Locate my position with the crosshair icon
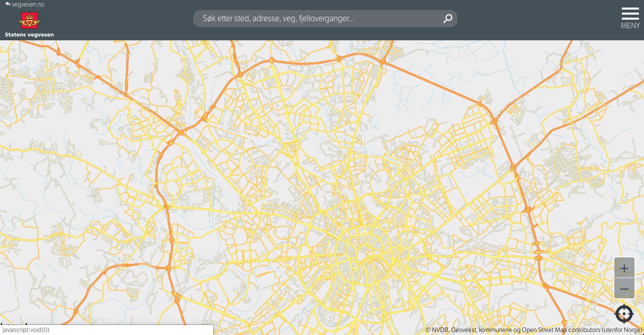644x335 pixels. [624, 314]
